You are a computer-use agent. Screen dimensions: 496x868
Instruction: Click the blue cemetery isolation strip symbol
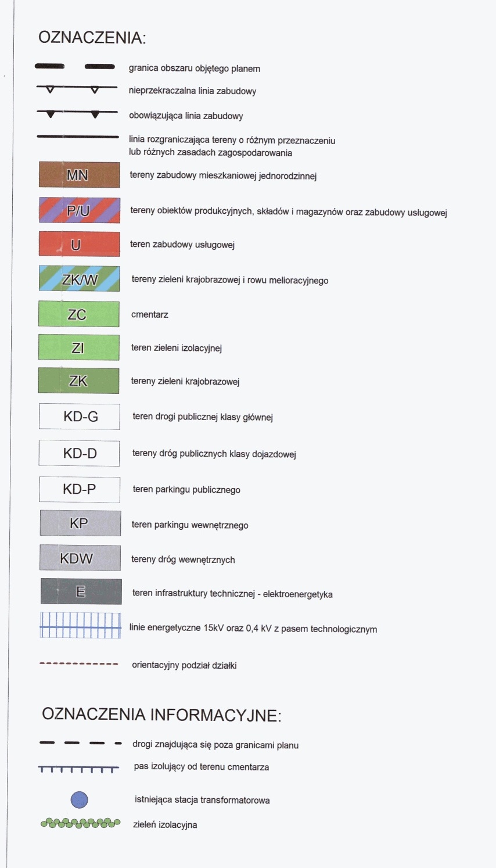79,769
